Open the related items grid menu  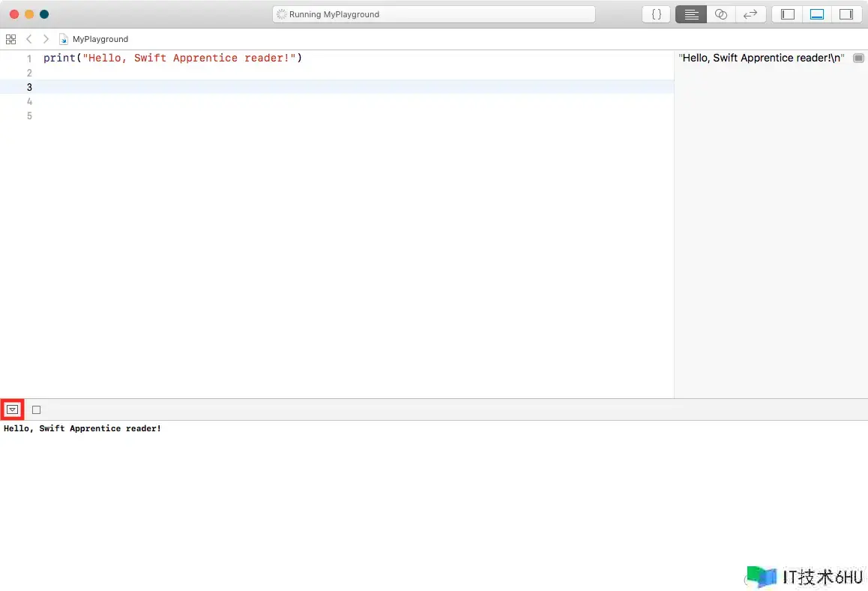(x=10, y=39)
